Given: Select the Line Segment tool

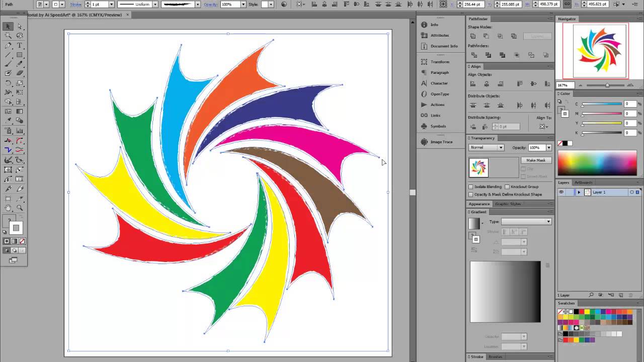Looking at the screenshot, I should (x=8, y=55).
